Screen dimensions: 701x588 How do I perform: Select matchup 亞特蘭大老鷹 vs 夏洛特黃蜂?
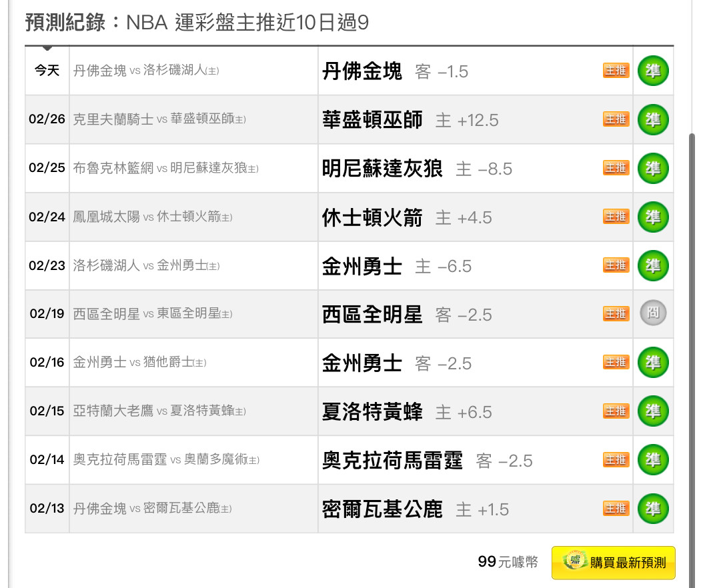(159, 411)
